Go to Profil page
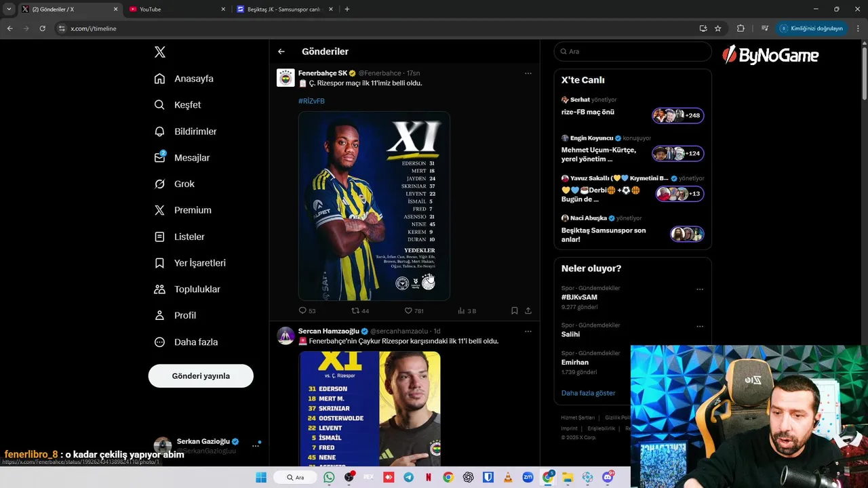This screenshot has width=868, height=488. (x=176, y=316)
